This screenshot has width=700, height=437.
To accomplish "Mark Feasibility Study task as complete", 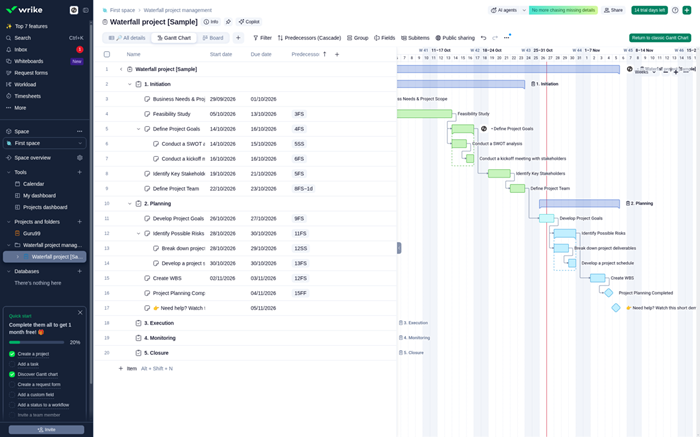I will 147,114.
